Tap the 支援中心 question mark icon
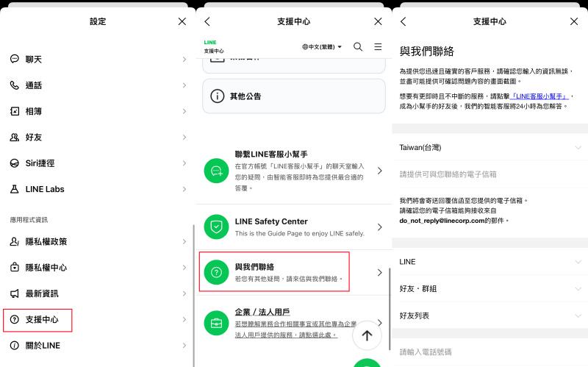The image size is (588, 367). [14, 319]
